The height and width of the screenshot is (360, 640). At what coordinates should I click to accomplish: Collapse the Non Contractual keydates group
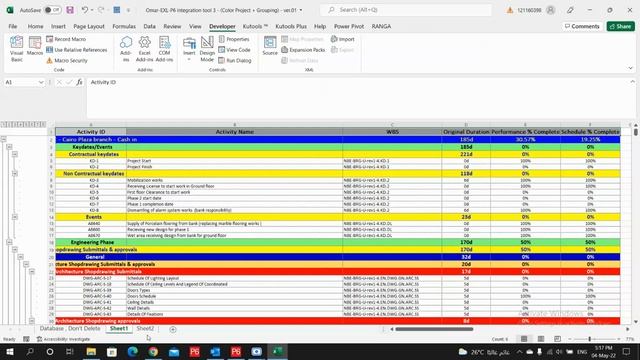[15, 173]
